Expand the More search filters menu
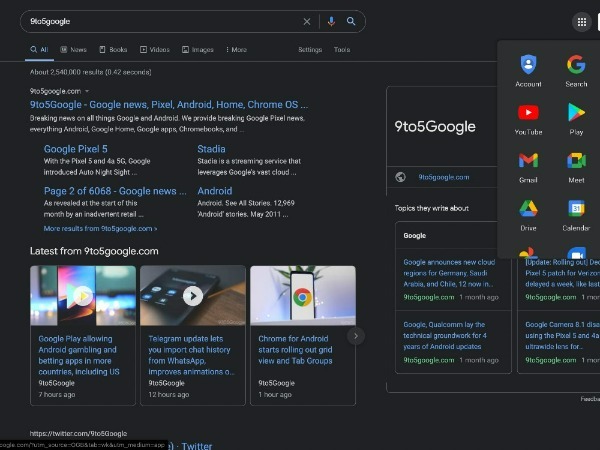 (236, 49)
